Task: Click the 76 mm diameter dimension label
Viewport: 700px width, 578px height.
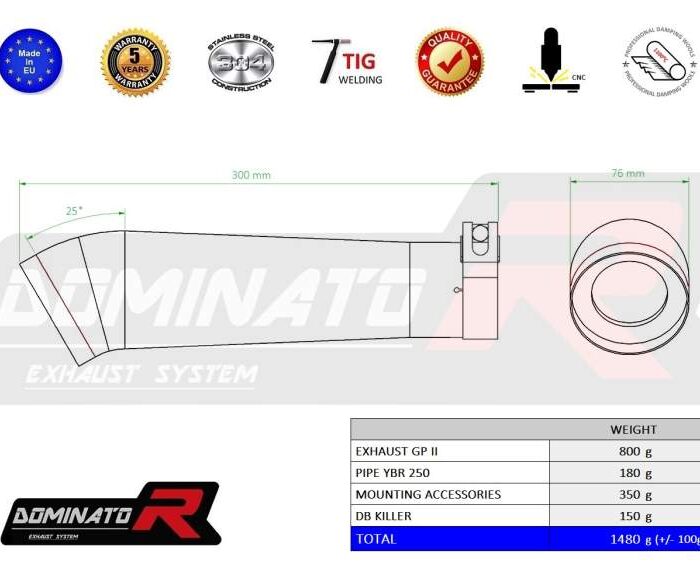Action: [627, 174]
